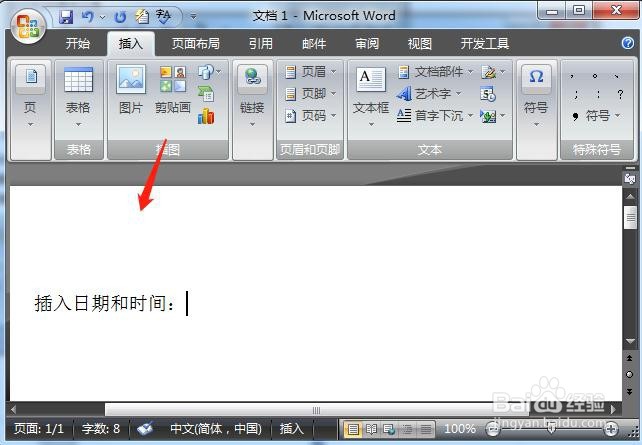642x445 pixels.
Task: Open the 视图 View tab
Action: click(420, 43)
